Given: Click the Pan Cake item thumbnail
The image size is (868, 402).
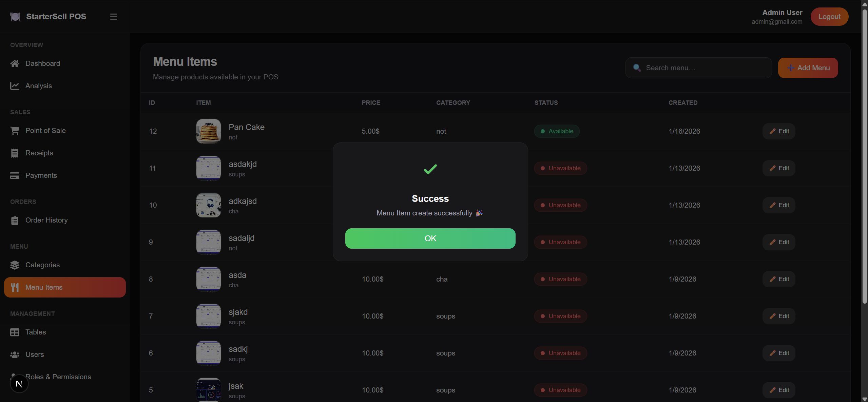Looking at the screenshot, I should point(208,131).
